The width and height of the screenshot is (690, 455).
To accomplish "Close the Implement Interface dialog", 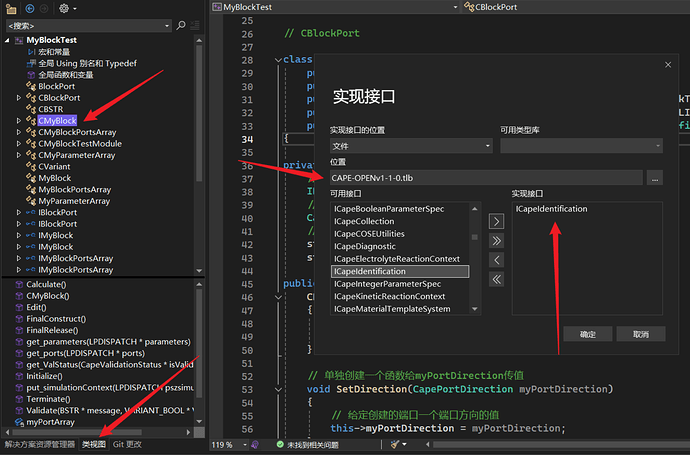I will (668, 65).
